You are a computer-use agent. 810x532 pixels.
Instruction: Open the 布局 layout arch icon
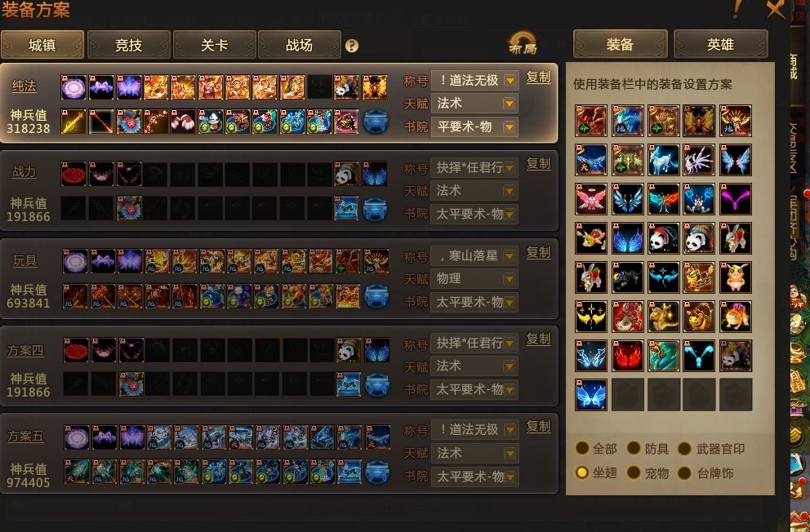point(523,44)
